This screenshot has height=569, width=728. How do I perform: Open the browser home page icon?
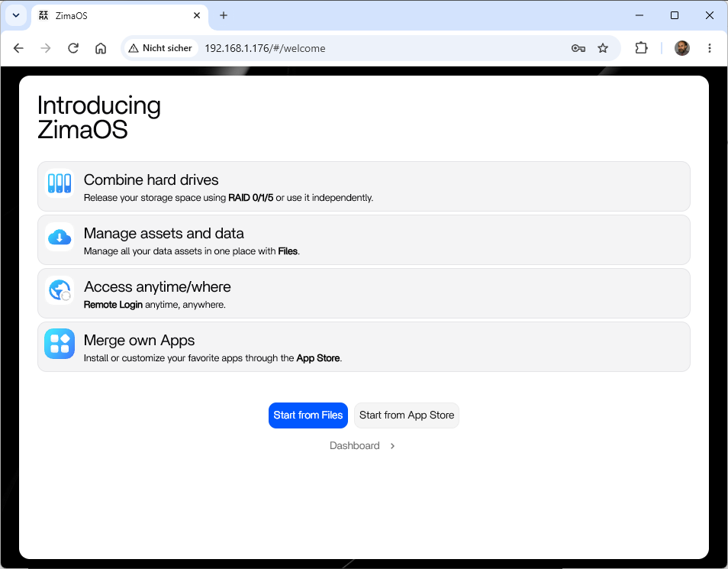[x=101, y=48]
